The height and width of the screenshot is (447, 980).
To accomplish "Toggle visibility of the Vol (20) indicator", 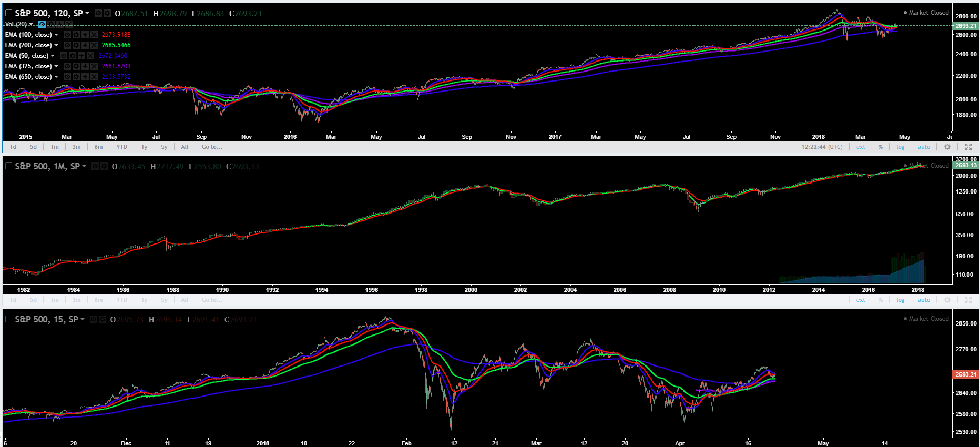I will (x=42, y=24).
